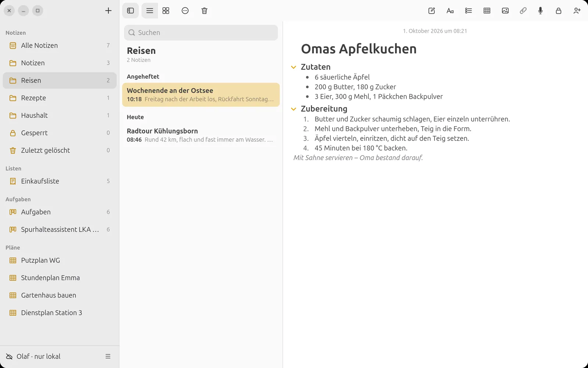588x368 pixels.
Task: Open Alle Notizen in sidebar
Action: click(60, 45)
